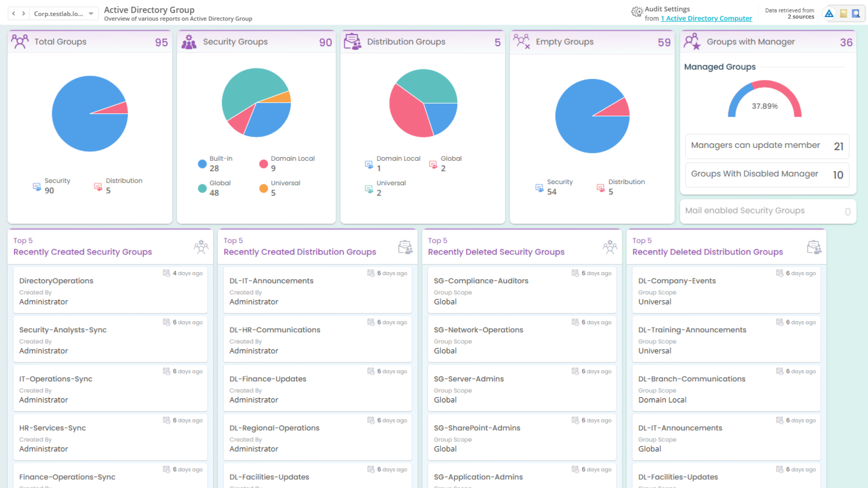Click the Empty Groups icon
868x488 pixels.
pos(522,42)
